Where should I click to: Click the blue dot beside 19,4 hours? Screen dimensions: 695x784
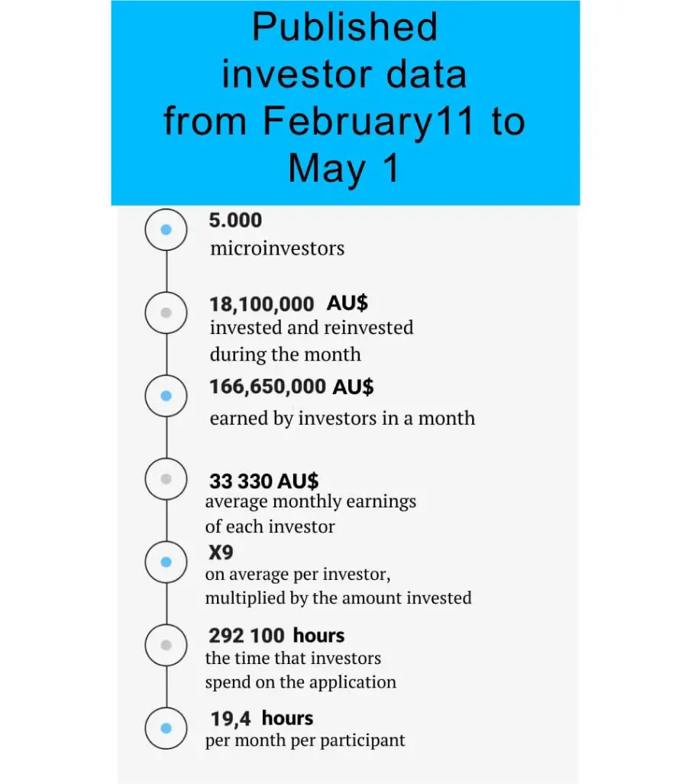166,728
